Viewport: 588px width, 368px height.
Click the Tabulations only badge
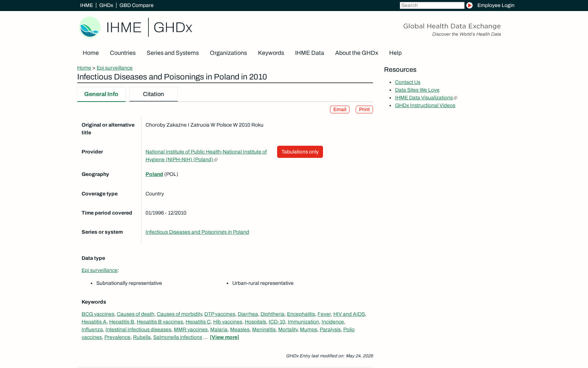[x=300, y=152]
